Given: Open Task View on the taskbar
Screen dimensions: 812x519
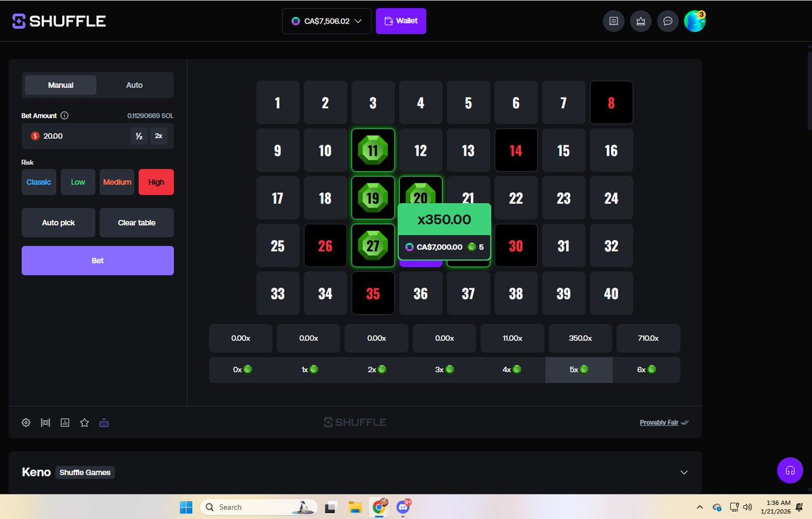Looking at the screenshot, I should [x=331, y=507].
